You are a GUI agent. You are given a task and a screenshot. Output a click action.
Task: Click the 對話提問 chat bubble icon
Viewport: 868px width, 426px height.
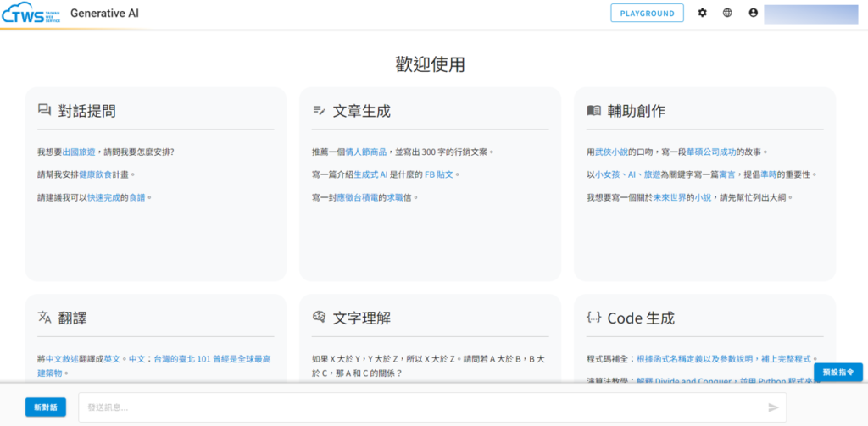pyautogui.click(x=45, y=111)
